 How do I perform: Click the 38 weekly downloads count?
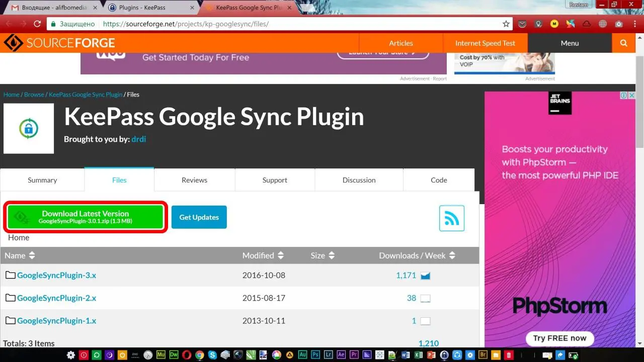(x=412, y=298)
